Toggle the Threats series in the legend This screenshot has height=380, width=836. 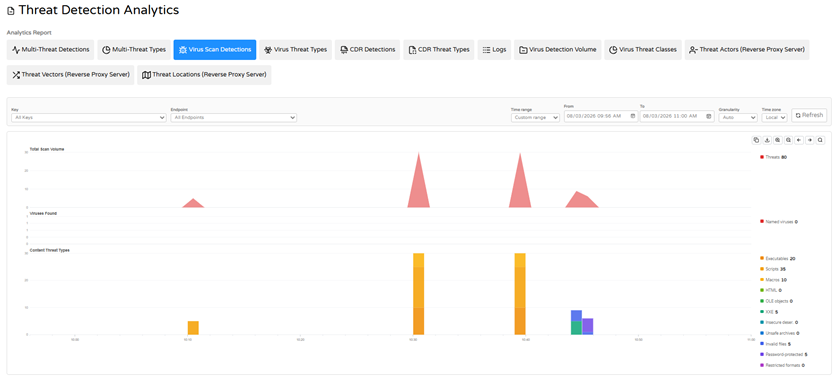774,157
